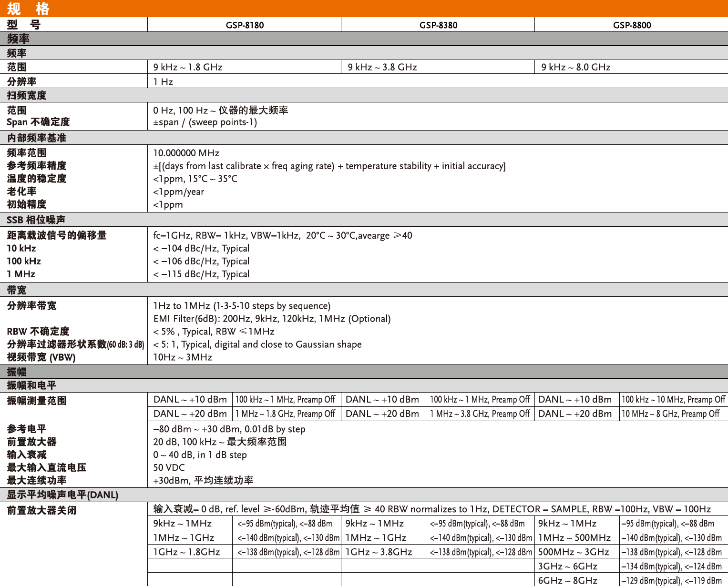The width and height of the screenshot is (728, 586).
Task: Click the GSP-8800 model column header
Action: coord(632,25)
